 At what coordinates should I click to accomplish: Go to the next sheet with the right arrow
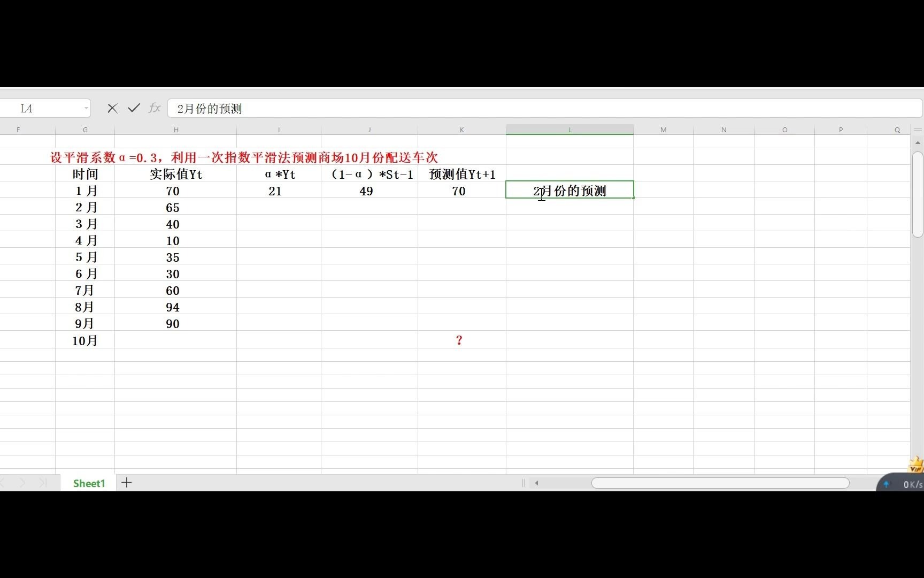click(22, 483)
